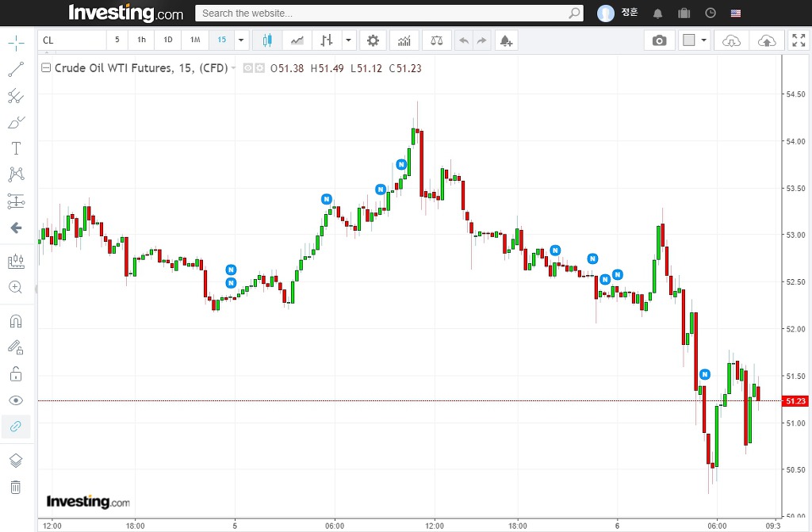The width and height of the screenshot is (812, 532).
Task: Expand the chart style dropdown arrow
Action: (349, 40)
